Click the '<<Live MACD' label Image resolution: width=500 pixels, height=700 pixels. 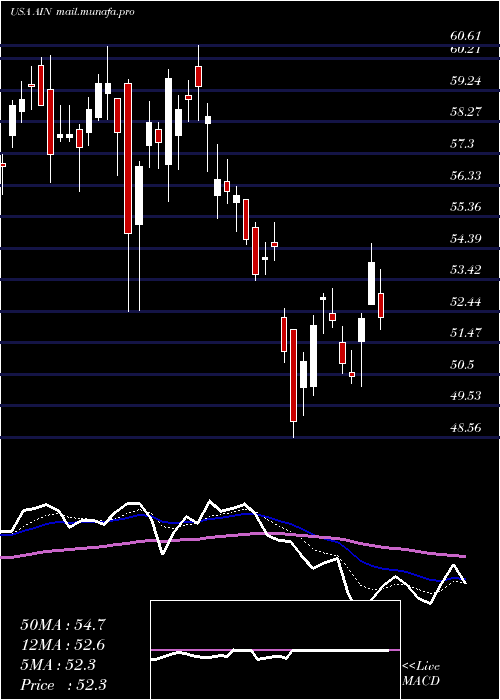tap(421, 674)
